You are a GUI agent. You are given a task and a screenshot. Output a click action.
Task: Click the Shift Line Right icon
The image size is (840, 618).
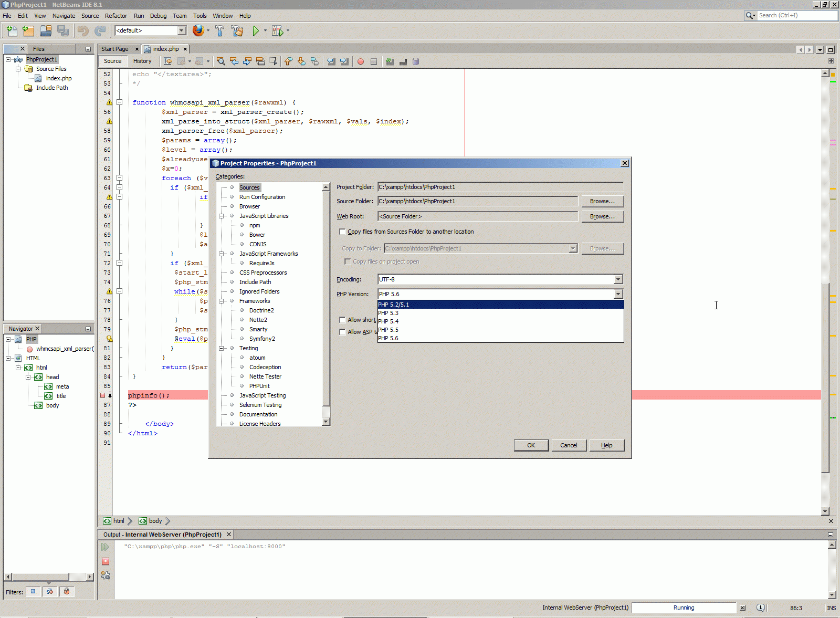344,61
